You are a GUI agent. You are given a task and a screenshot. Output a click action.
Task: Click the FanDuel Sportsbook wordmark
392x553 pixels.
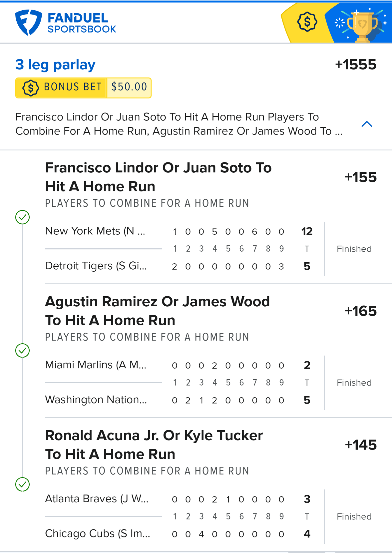[x=82, y=23]
